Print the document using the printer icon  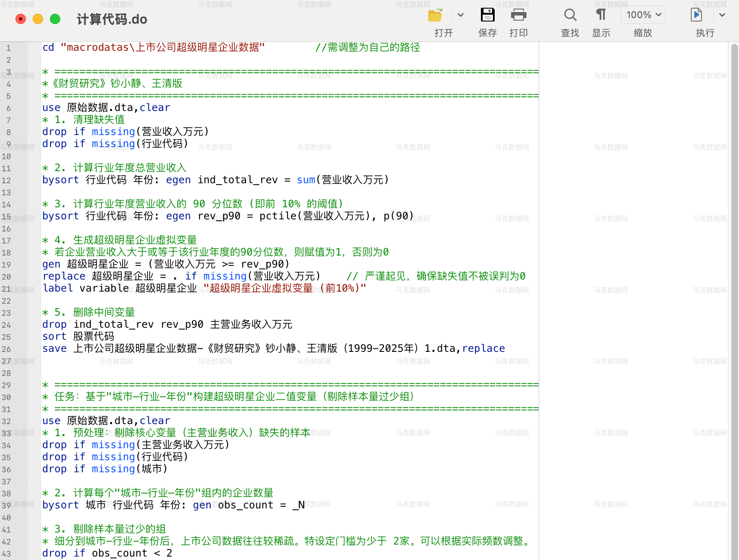point(518,15)
